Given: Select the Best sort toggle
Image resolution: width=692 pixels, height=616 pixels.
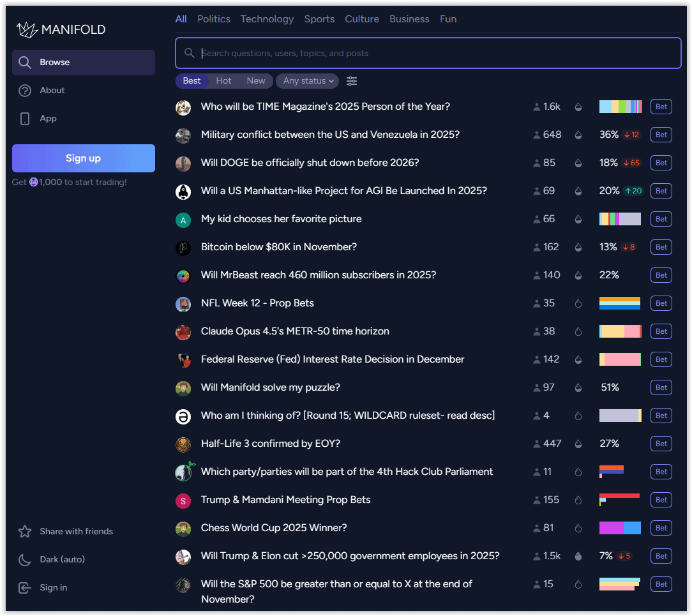Looking at the screenshot, I should click(192, 81).
